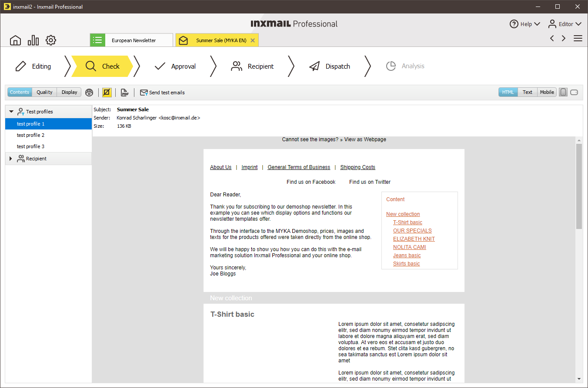Click Send test emails button
Image resolution: width=588 pixels, height=388 pixels.
(162, 93)
